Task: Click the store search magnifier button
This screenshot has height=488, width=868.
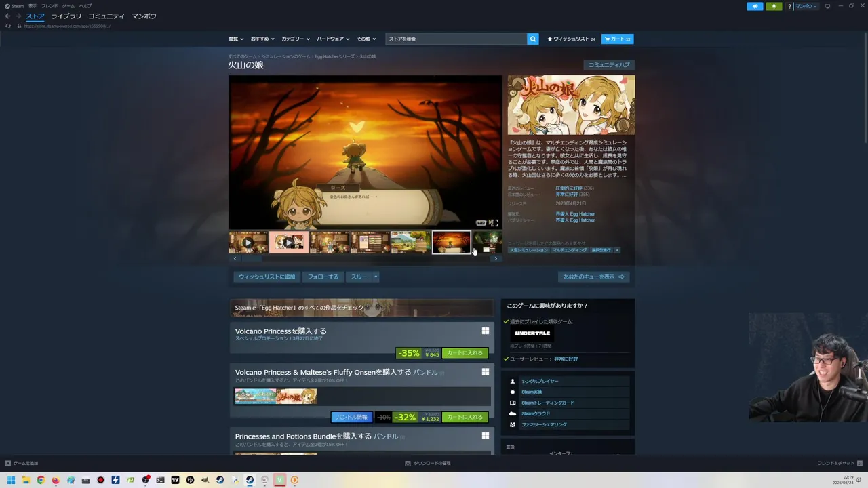Action: 533,39
